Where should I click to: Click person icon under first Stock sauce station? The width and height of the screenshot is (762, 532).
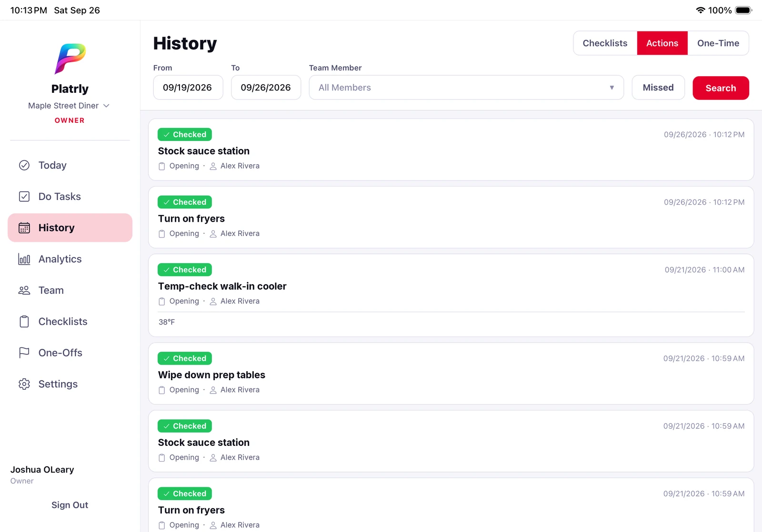point(213,166)
